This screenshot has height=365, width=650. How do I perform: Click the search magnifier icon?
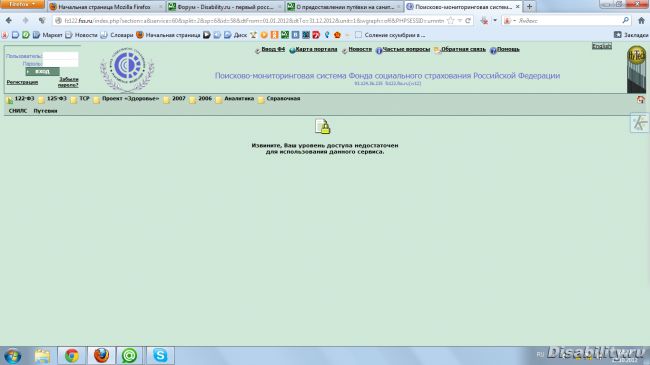[x=626, y=20]
